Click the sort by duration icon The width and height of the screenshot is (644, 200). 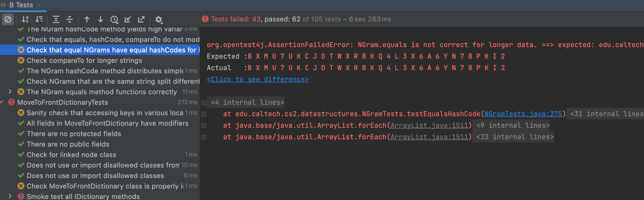coord(39,19)
